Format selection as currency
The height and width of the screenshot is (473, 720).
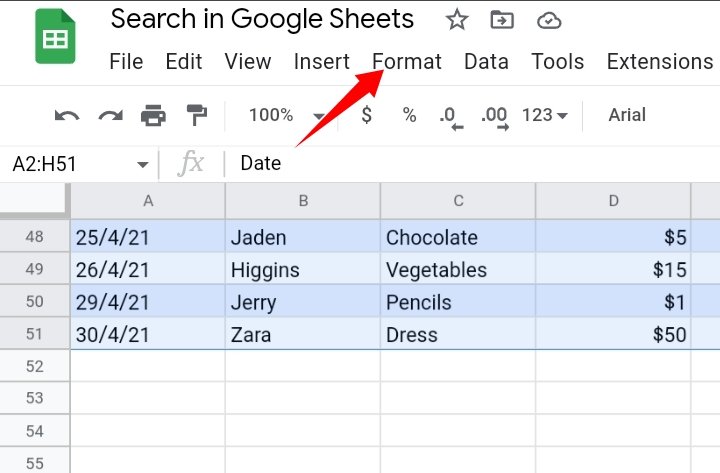(366, 115)
